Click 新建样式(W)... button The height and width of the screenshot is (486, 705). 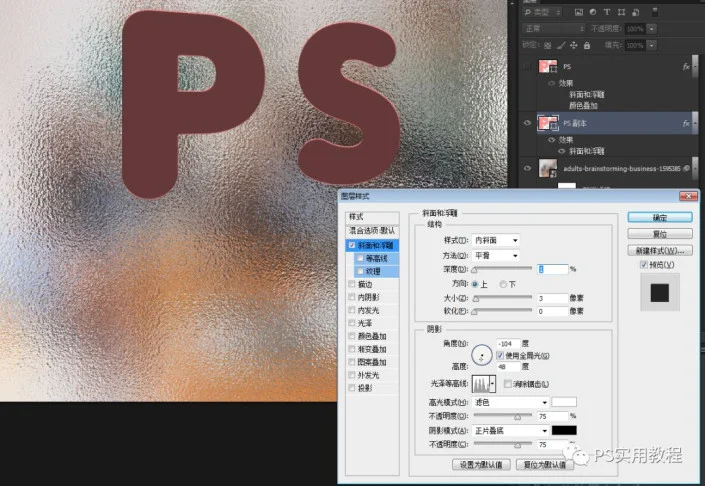click(660, 250)
